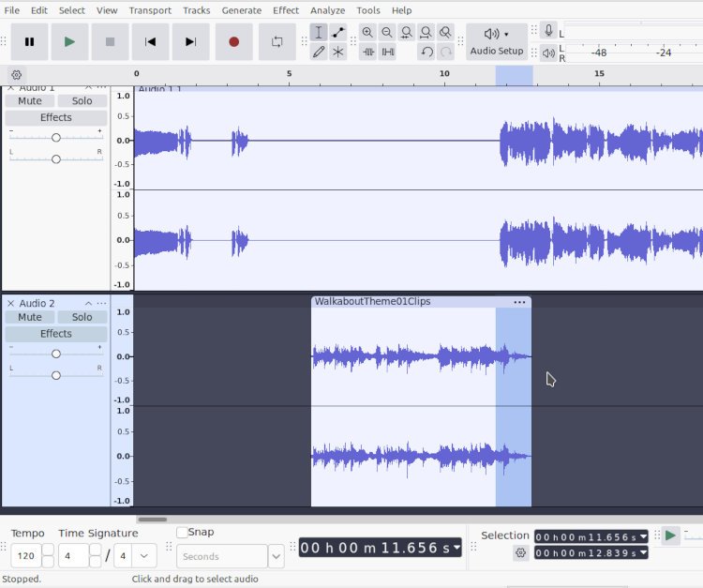Screen dimensions: 703x588
Task: Adjust the Audio 2 pan slider
Action: tap(56, 375)
